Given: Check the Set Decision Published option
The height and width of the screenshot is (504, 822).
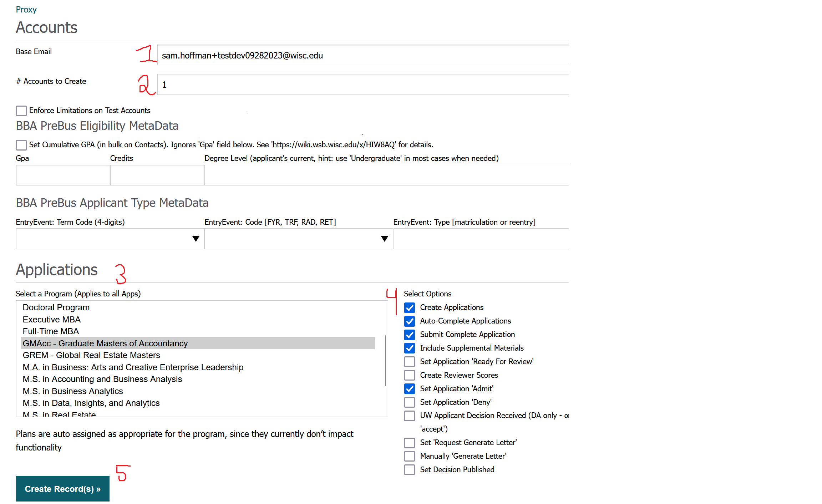Looking at the screenshot, I should pyautogui.click(x=410, y=470).
